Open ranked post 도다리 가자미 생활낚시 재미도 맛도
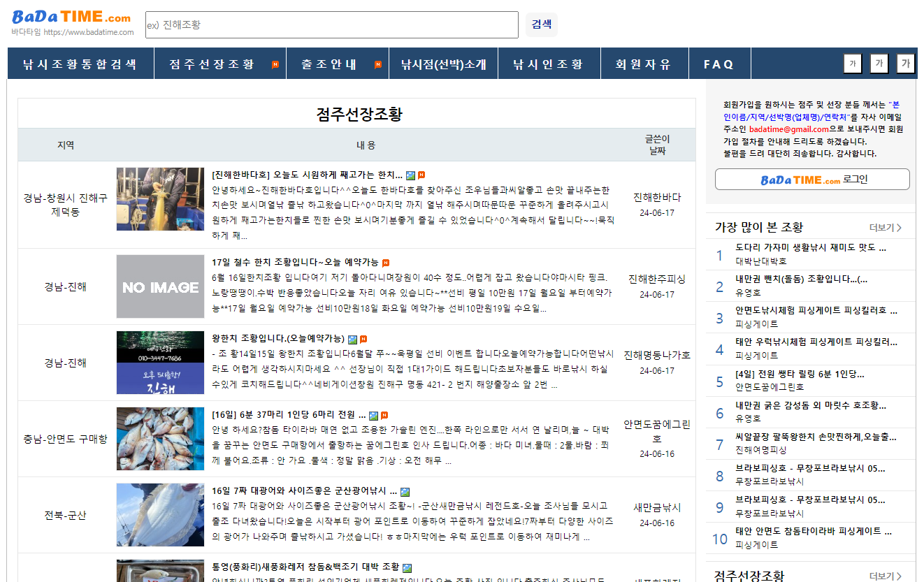 811,247
